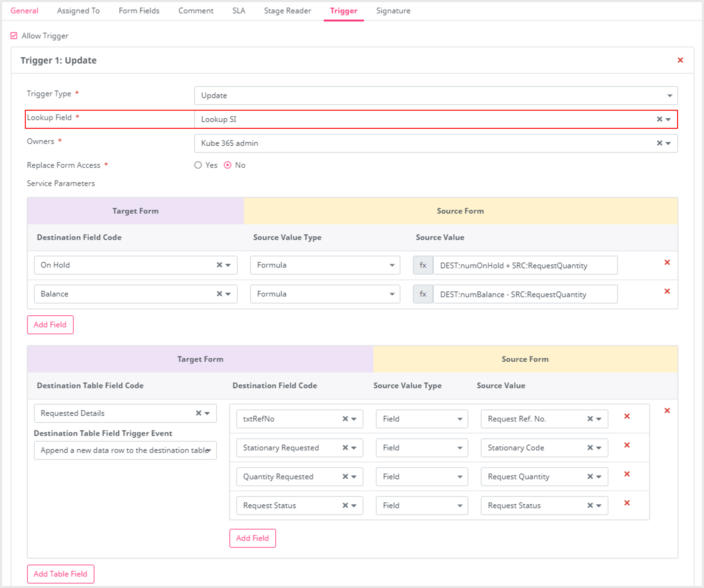Click Add Field under Service Parameters

(50, 325)
